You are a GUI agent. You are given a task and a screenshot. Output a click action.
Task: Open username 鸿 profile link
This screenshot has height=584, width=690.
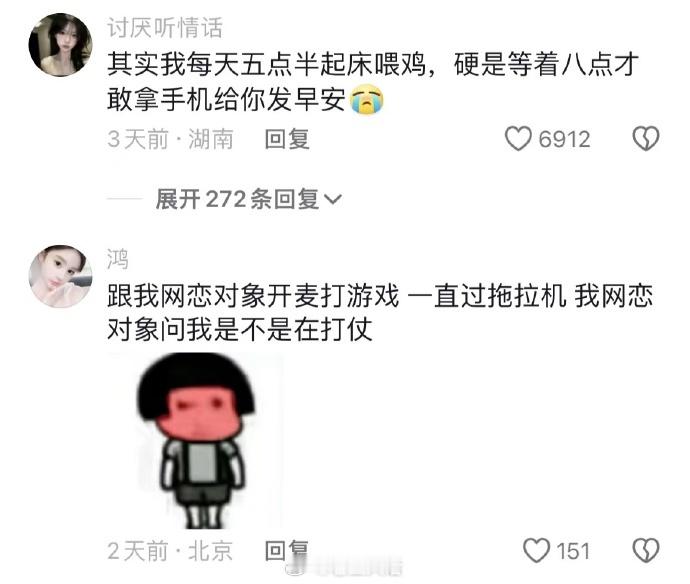tap(118, 259)
